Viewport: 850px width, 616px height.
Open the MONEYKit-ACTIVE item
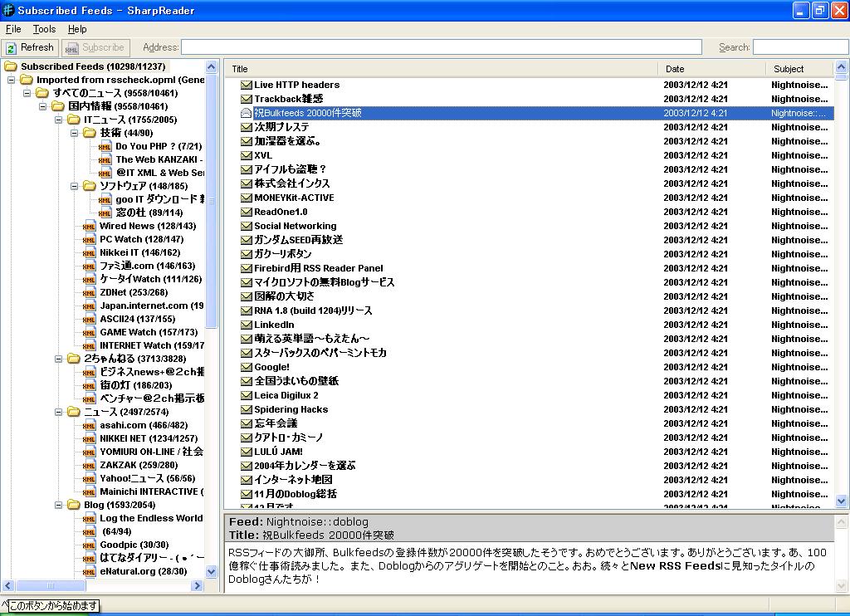pos(295,198)
